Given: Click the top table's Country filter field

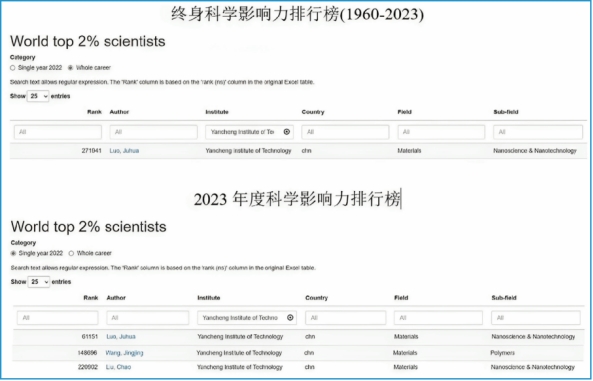Looking at the screenshot, I should (x=345, y=132).
